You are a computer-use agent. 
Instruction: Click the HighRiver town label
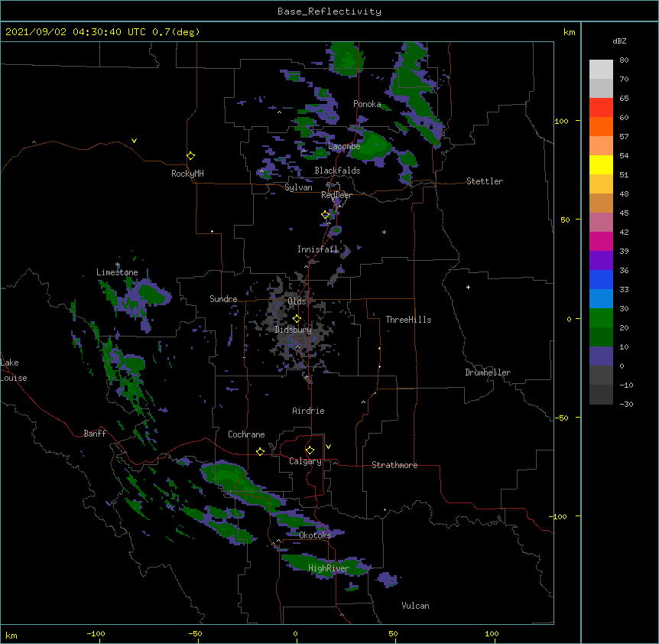click(x=329, y=568)
